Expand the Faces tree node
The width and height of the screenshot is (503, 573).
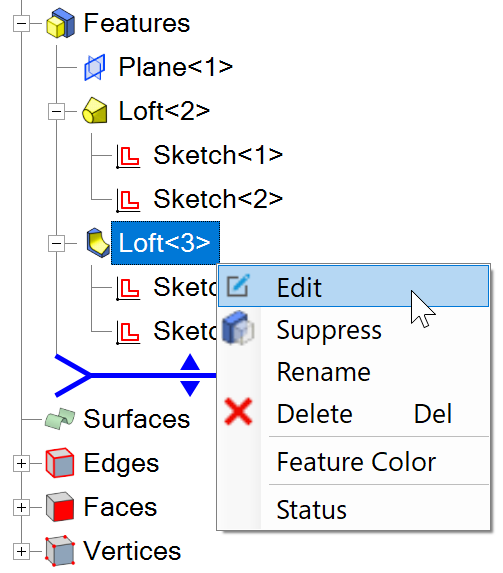pyautogui.click(x=21, y=507)
